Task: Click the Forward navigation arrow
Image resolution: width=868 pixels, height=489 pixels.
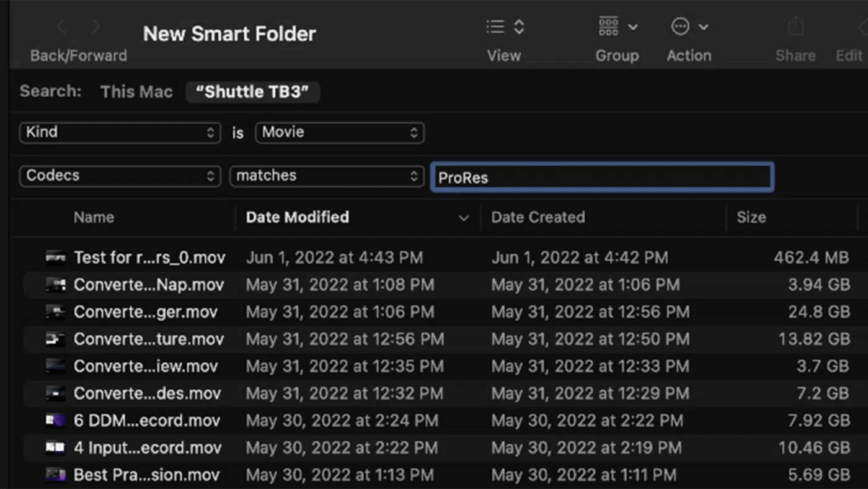Action: 96,26
